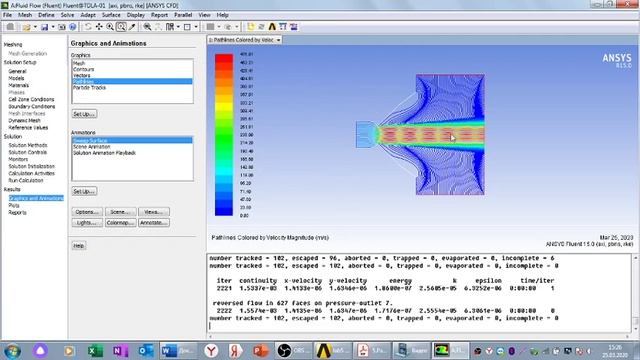Select the Probe (eyedropper) tool

132,27
